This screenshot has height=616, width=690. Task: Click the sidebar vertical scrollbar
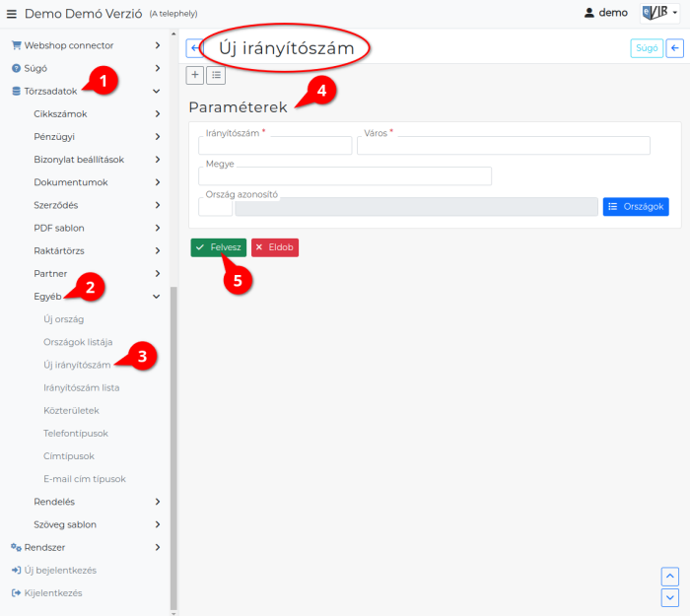[173, 447]
